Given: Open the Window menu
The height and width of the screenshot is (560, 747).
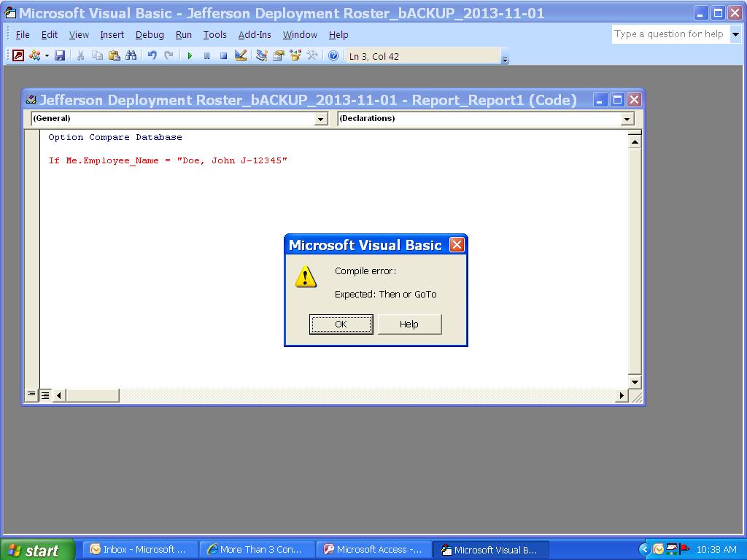Looking at the screenshot, I should click(300, 35).
